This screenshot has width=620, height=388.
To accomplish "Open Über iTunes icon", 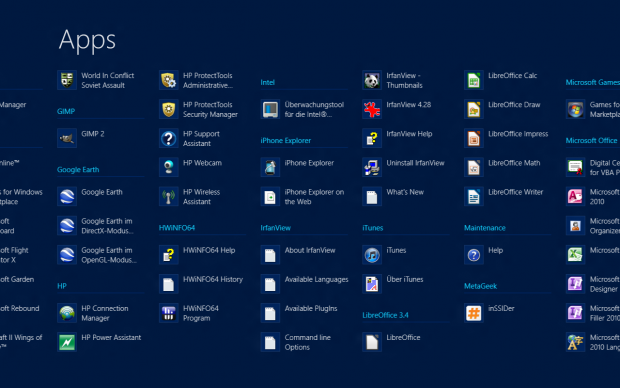I will click(372, 284).
